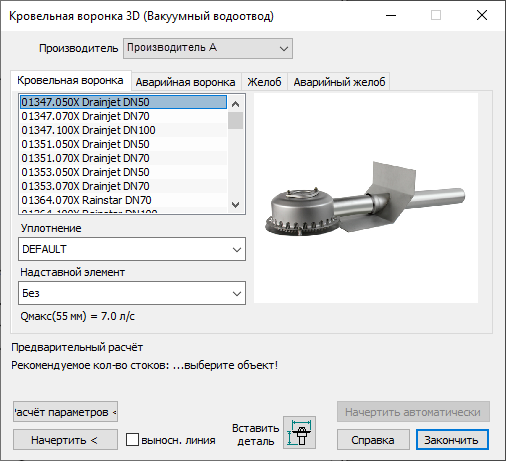Click the Начертить автоматически button

tap(413, 412)
